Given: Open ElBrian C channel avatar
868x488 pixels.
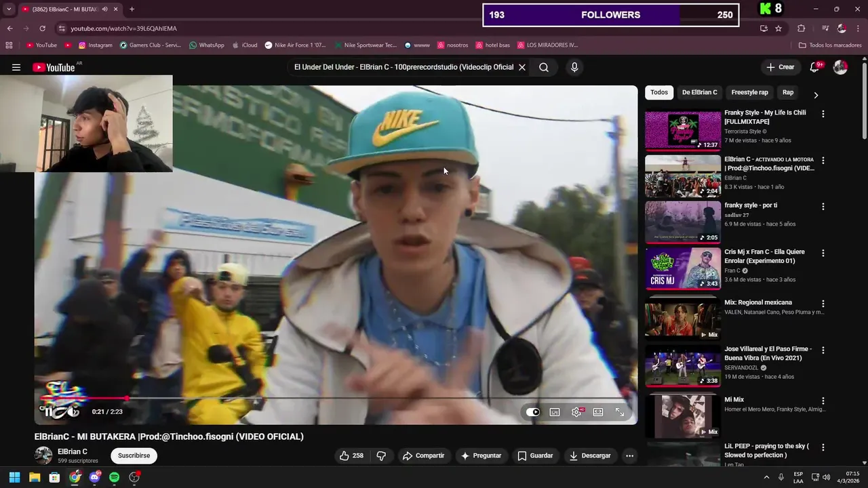Looking at the screenshot, I should (43, 455).
